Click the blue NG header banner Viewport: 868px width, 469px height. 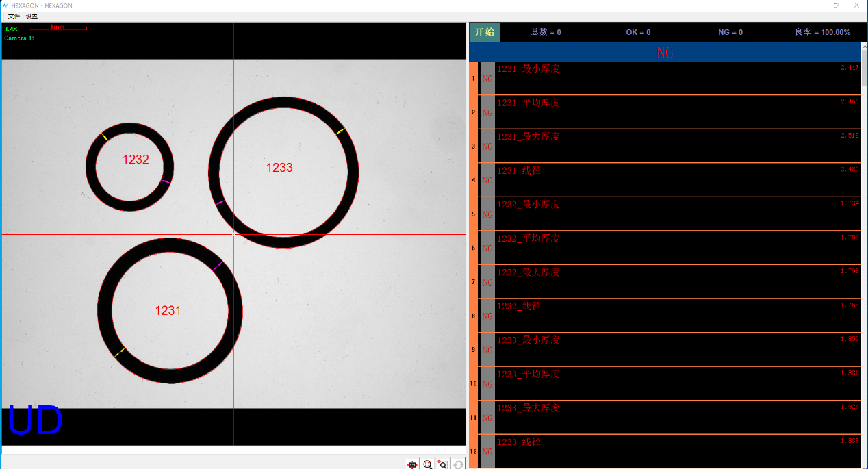coord(665,51)
